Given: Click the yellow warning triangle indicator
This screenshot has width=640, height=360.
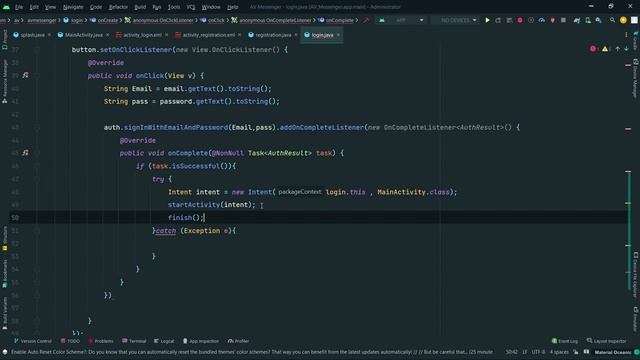Looking at the screenshot, I should 605,49.
